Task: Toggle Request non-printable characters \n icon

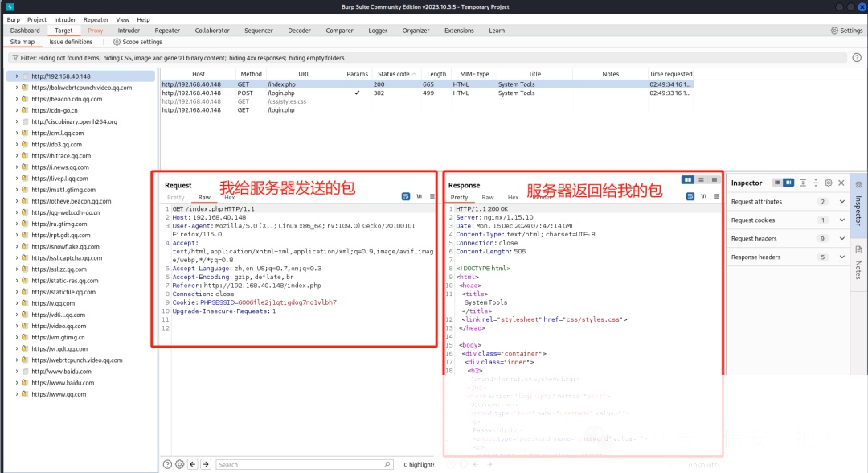Action: pos(419,196)
